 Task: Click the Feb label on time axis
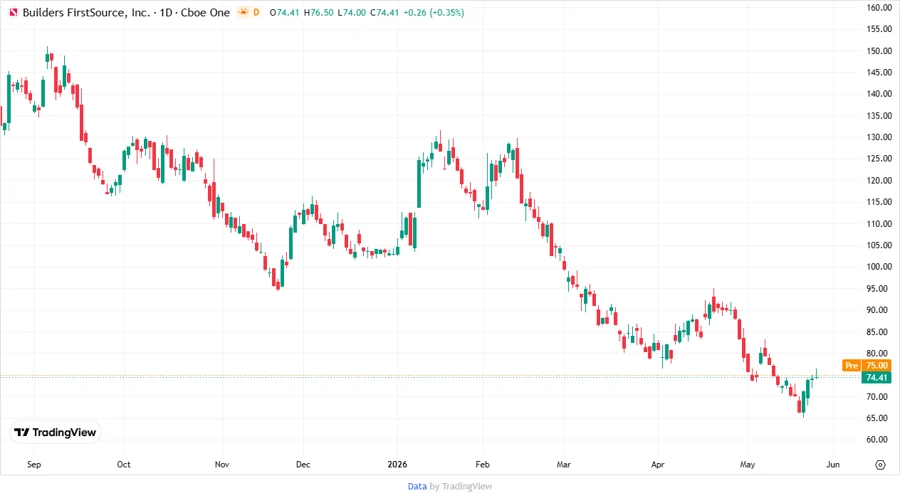483,464
